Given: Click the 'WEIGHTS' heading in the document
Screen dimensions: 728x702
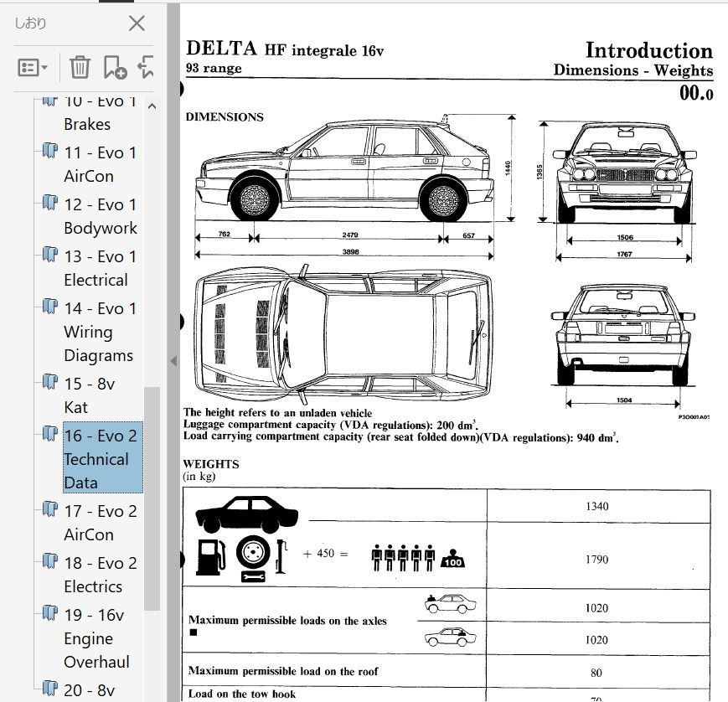Looking at the screenshot, I should coord(211,464).
